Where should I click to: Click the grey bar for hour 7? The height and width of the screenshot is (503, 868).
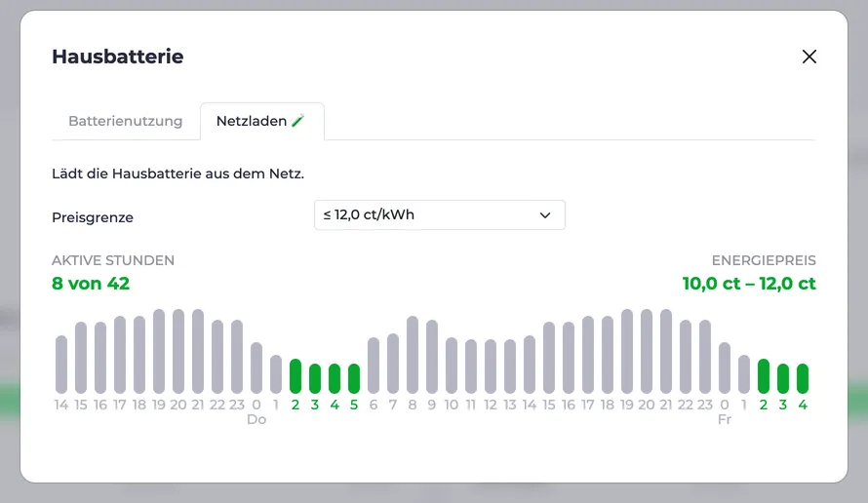(x=393, y=364)
